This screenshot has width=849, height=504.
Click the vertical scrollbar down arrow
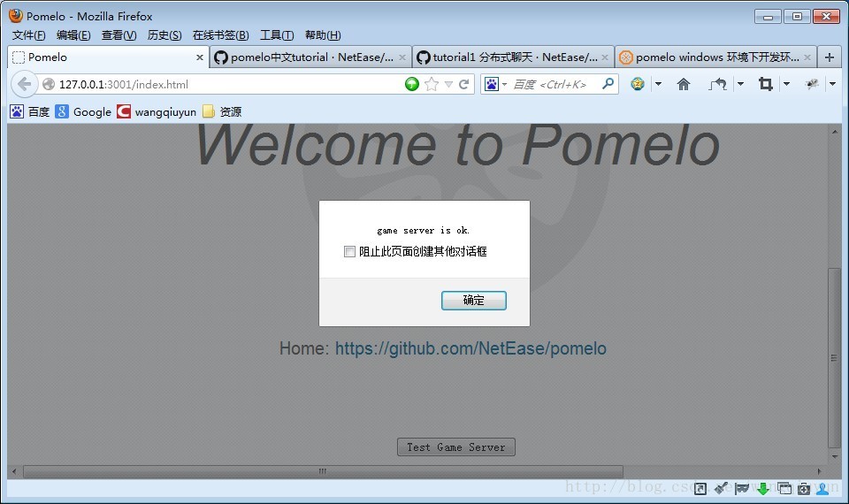click(834, 456)
